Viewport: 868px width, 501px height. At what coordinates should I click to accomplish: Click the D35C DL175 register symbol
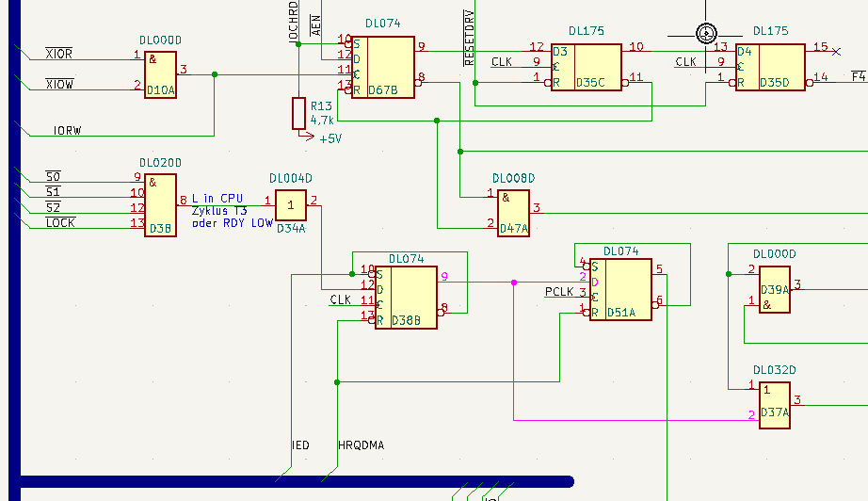pyautogui.click(x=587, y=67)
